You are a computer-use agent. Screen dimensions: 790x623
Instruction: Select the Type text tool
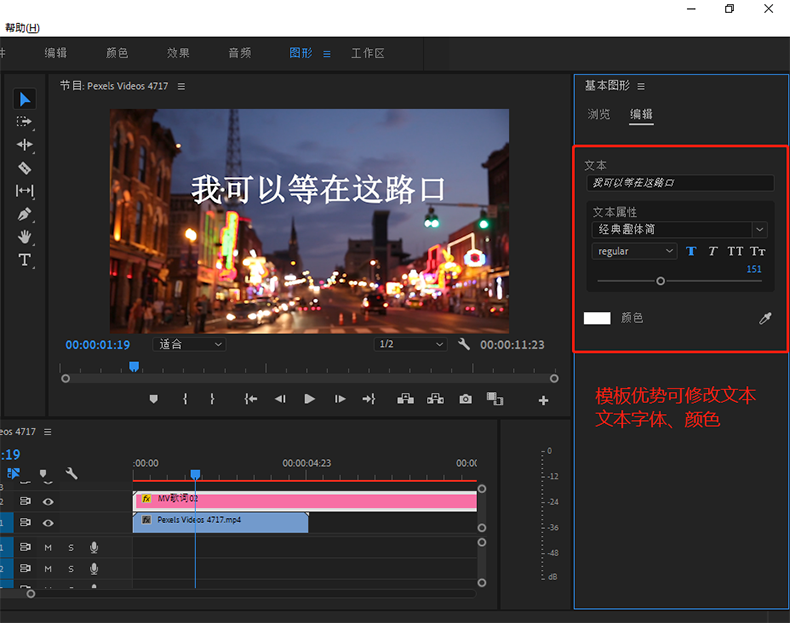click(25, 260)
